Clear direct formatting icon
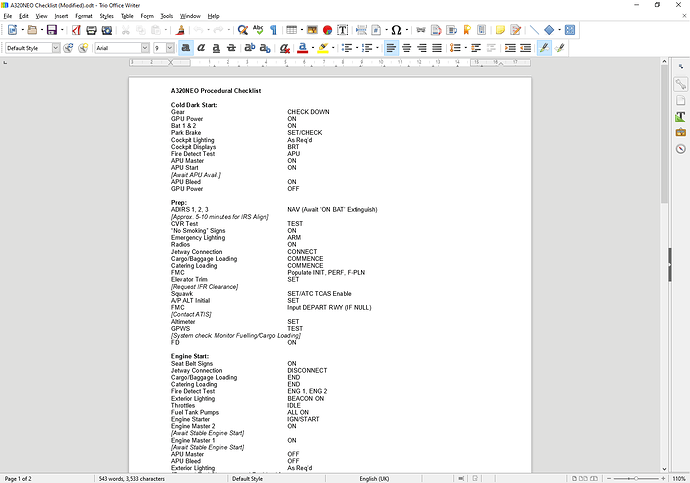 (x=284, y=48)
